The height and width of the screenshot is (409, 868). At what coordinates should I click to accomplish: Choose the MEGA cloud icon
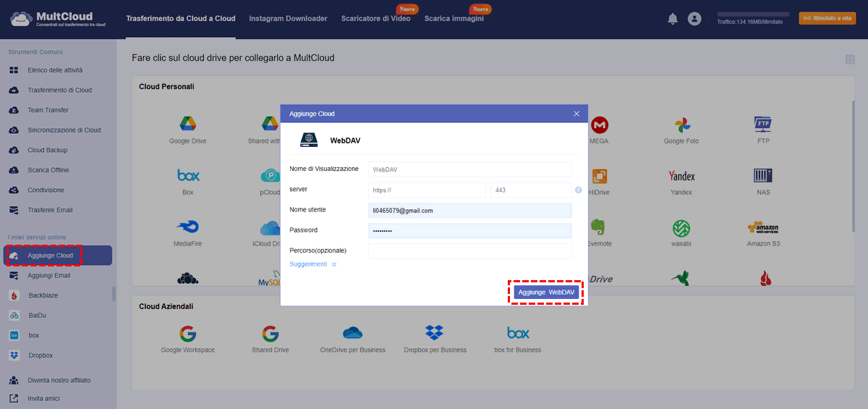pyautogui.click(x=599, y=125)
